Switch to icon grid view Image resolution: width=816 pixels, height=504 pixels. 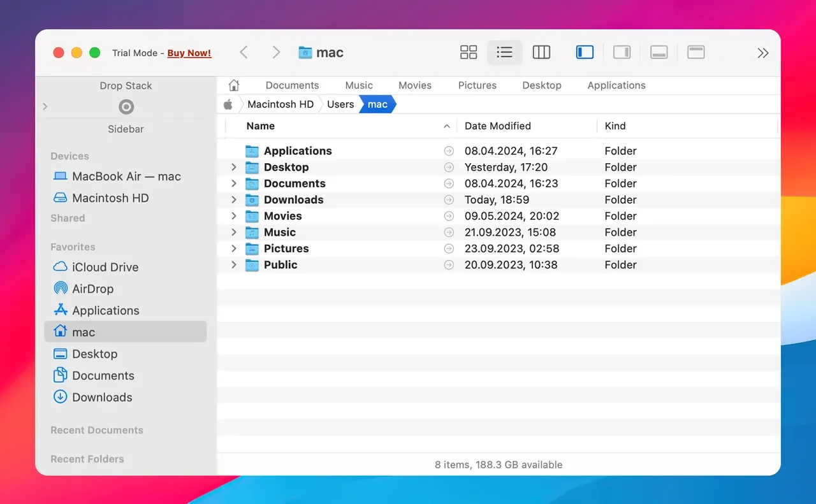[x=469, y=52]
